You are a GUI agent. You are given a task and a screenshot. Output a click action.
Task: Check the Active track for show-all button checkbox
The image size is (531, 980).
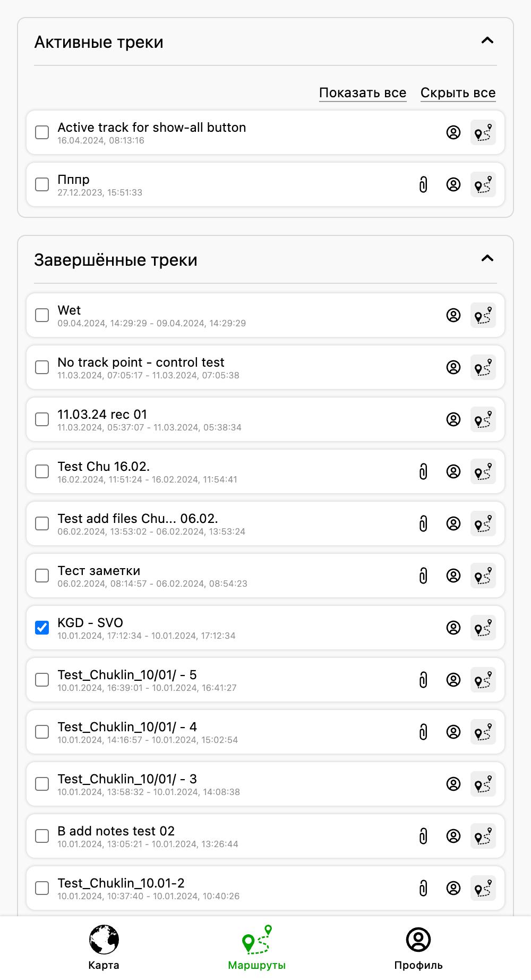pyautogui.click(x=42, y=132)
